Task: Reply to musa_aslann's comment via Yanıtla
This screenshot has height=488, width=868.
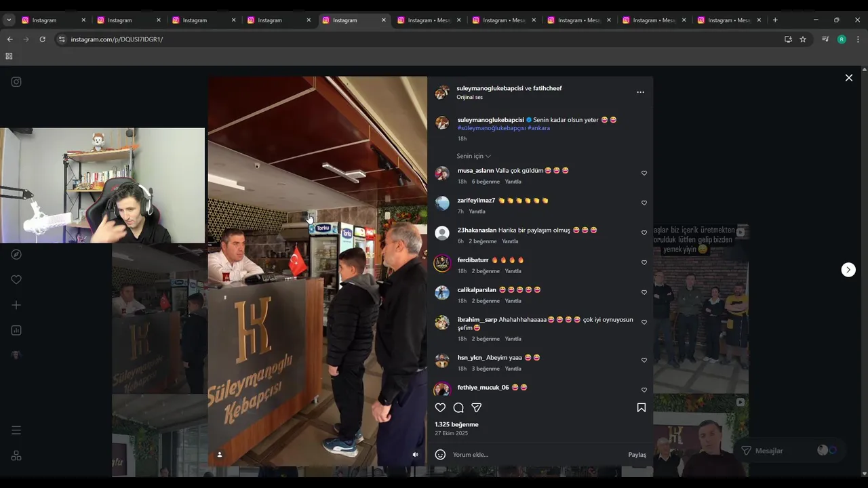Action: click(x=513, y=182)
